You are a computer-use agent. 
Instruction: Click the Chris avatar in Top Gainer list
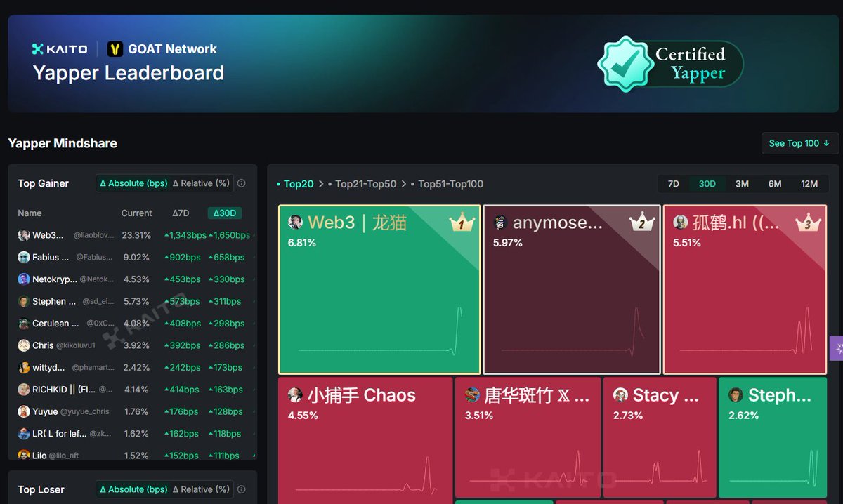(24, 345)
